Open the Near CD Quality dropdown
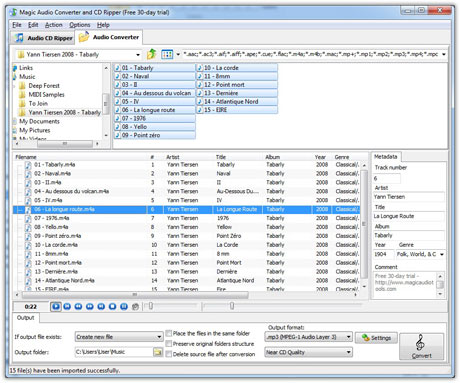Image resolution: width=460 pixels, height=383 pixels. (x=309, y=352)
